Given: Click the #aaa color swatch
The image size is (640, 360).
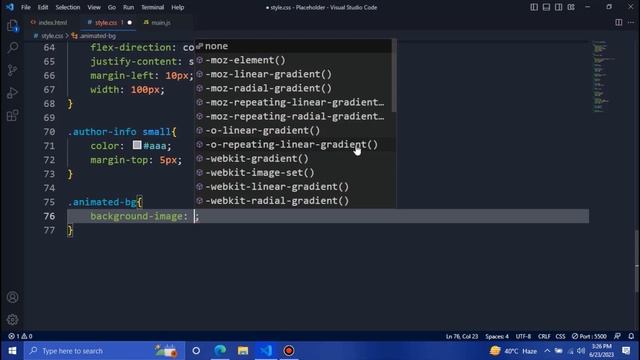Looking at the screenshot, I should point(137,145).
